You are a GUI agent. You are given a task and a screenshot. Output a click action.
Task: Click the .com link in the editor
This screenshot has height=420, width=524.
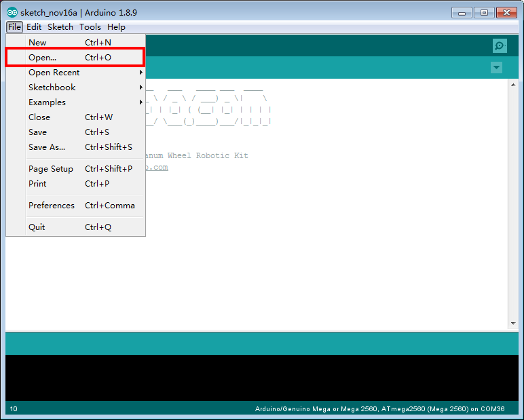[x=157, y=168]
